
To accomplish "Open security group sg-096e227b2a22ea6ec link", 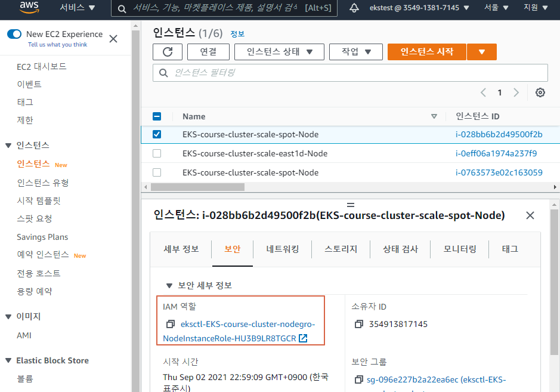I will click(x=436, y=379).
